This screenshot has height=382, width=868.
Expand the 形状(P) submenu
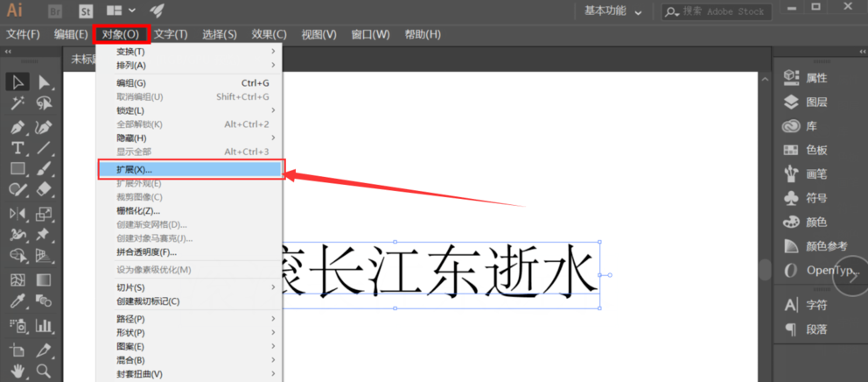point(190,333)
